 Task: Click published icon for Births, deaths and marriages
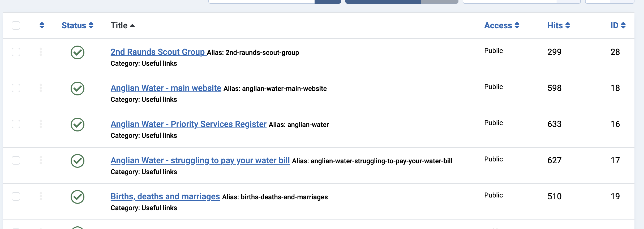click(78, 197)
